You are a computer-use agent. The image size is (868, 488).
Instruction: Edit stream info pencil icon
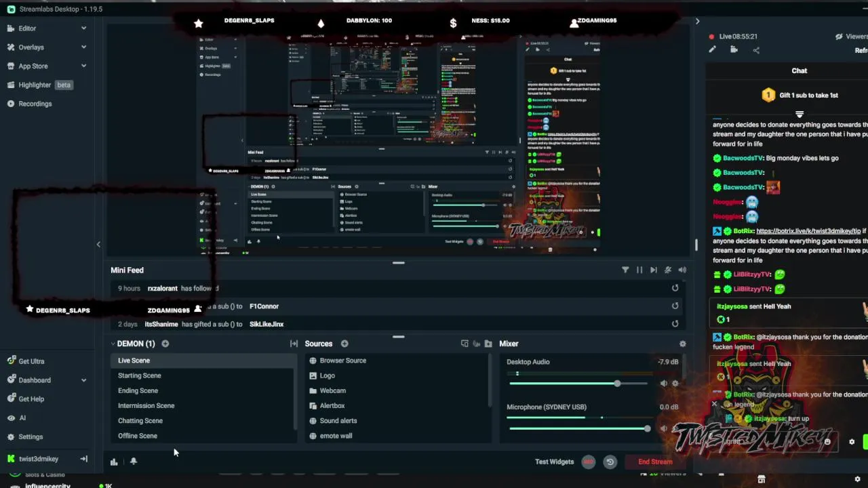712,49
